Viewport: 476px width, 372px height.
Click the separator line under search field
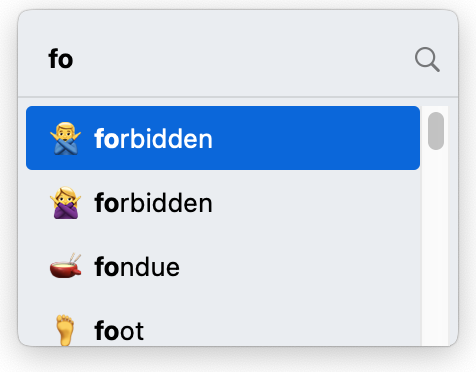238,97
